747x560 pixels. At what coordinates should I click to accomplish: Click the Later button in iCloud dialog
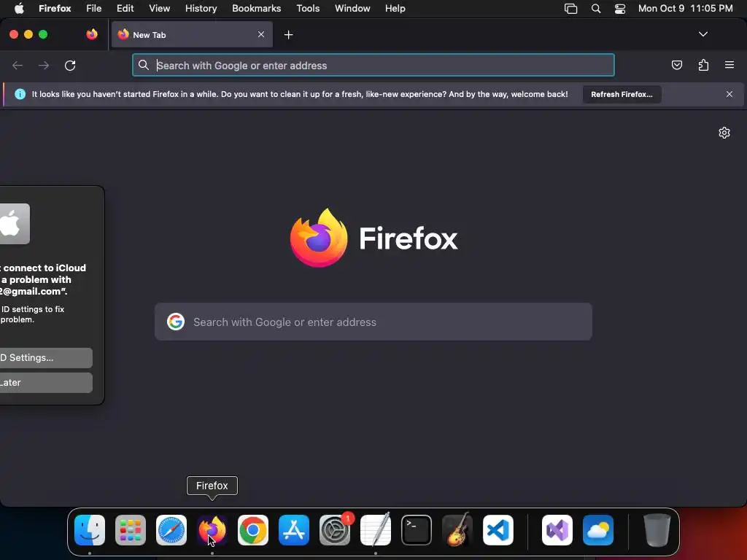point(46,383)
